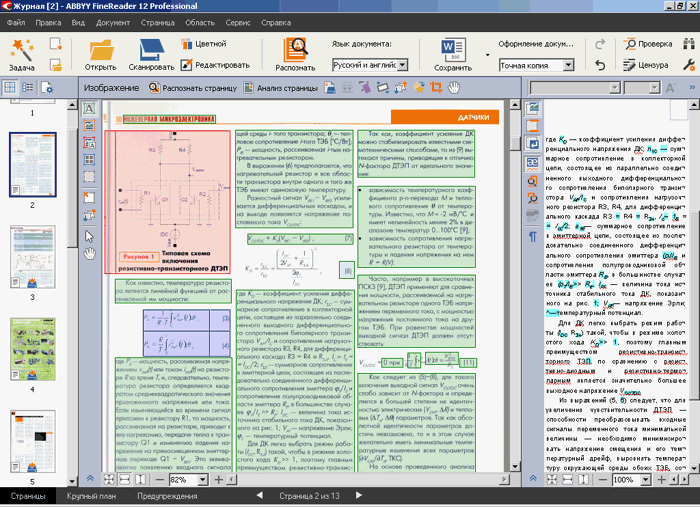Screen dimensions: 700x507
Task: Click the Задача (Task) wizard icon
Action: click(x=22, y=49)
